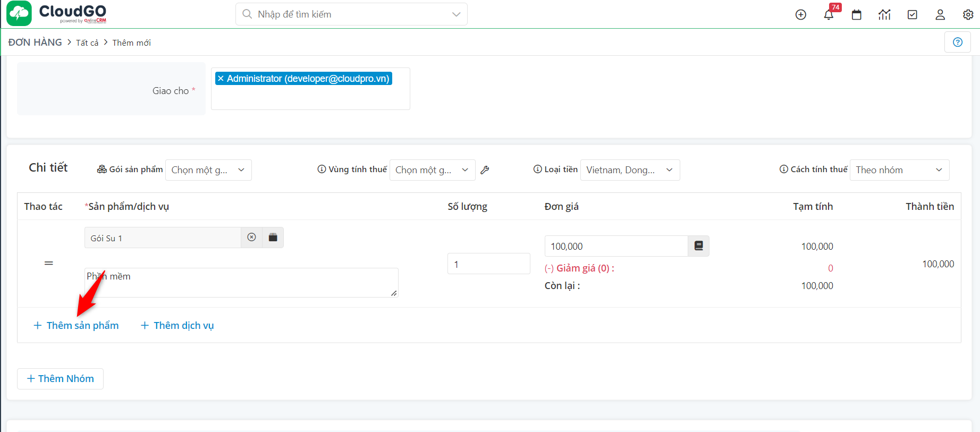Open the quick create plus icon
Viewport: 980px width, 432px height.
coord(801,15)
